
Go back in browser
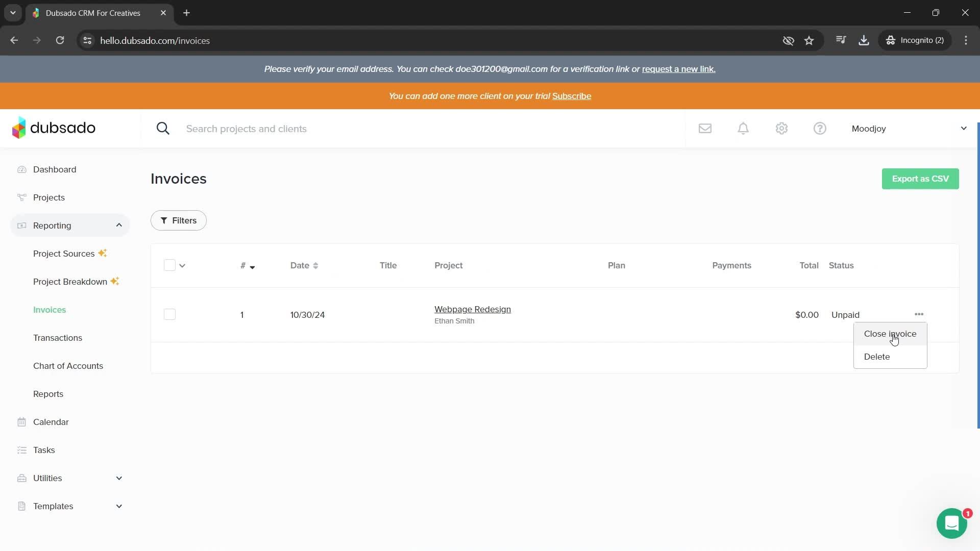(14, 40)
